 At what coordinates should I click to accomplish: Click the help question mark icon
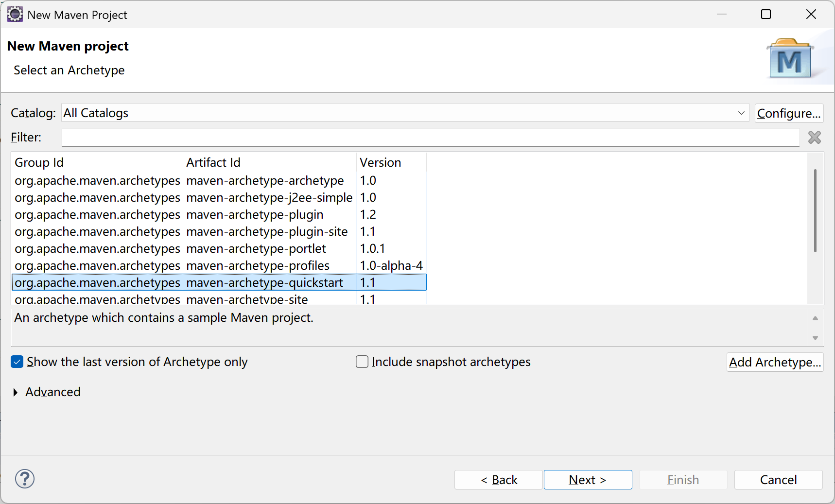25,479
